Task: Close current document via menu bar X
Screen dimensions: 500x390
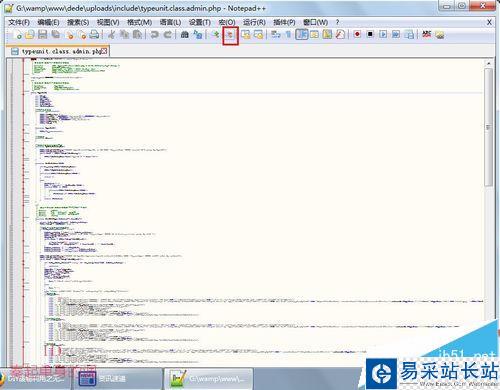Action: pos(489,22)
